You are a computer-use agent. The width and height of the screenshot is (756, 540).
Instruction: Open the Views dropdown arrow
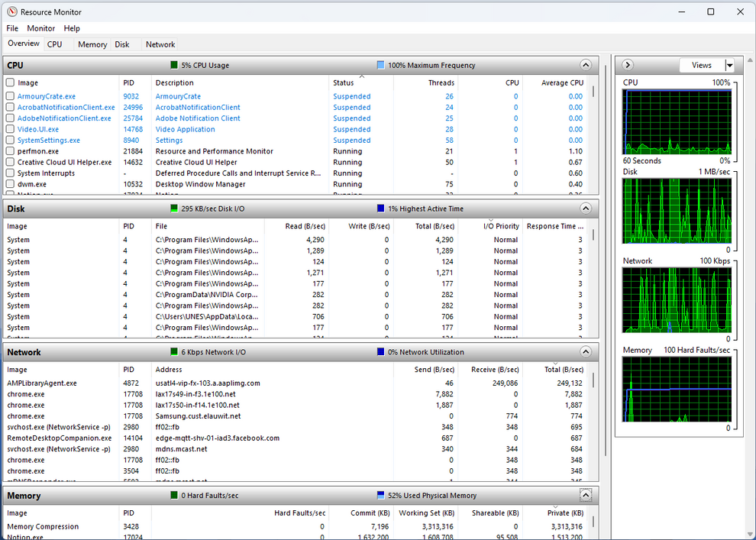(729, 65)
